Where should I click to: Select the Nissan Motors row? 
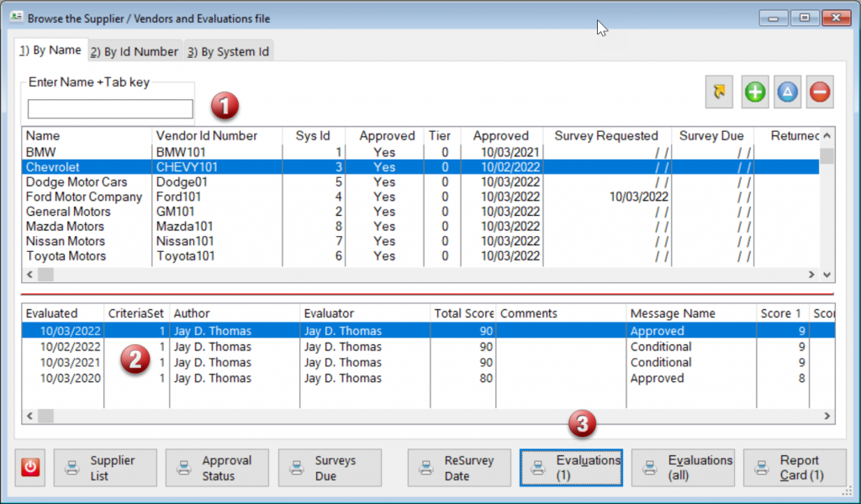pos(420,241)
